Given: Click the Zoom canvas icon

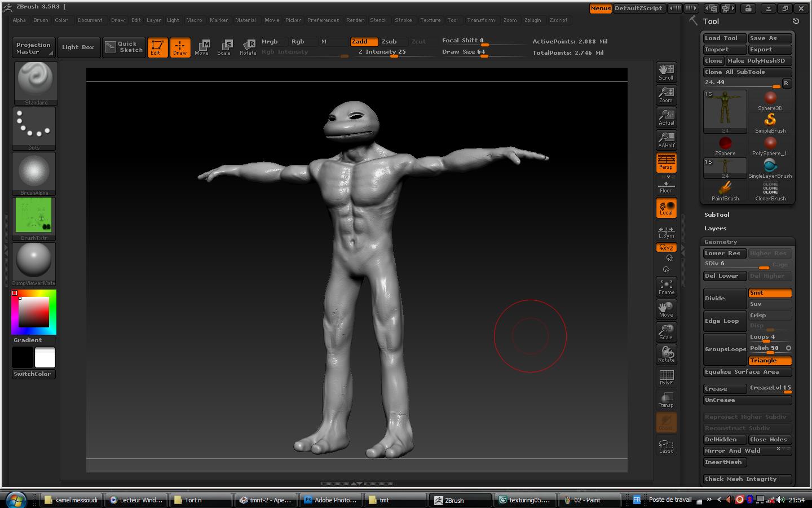Looking at the screenshot, I should (666, 95).
